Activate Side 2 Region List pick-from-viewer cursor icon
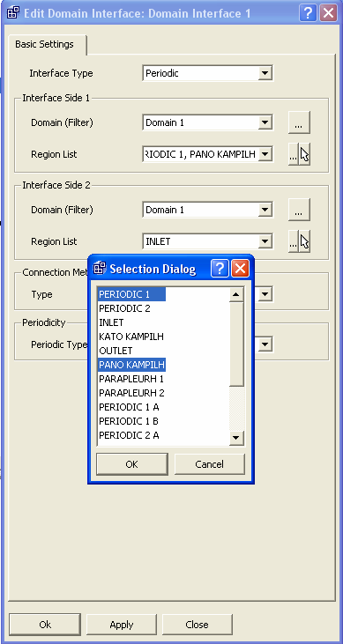Image resolution: width=343 pixels, height=644 pixels. [x=304, y=241]
